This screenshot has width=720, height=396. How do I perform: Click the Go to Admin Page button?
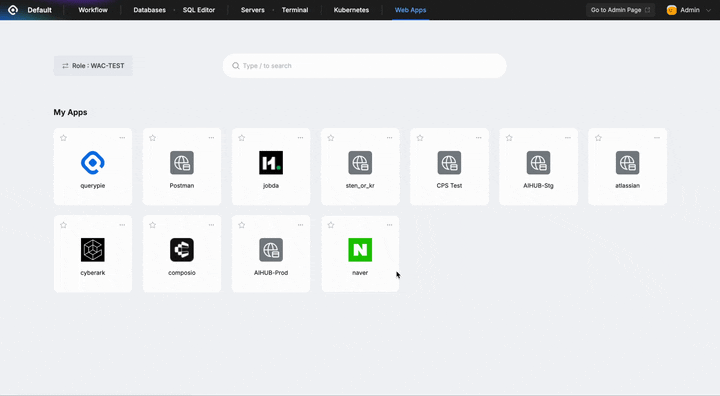click(620, 10)
